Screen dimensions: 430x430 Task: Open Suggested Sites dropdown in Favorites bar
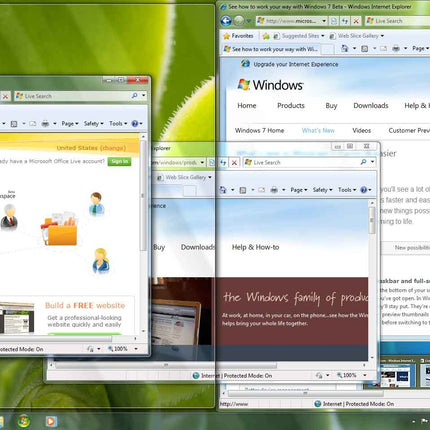click(323, 36)
